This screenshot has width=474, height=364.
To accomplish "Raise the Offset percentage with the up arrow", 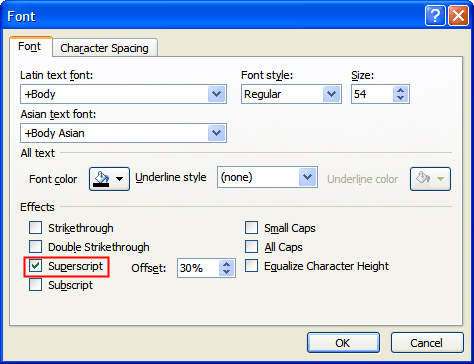I will click(227, 264).
